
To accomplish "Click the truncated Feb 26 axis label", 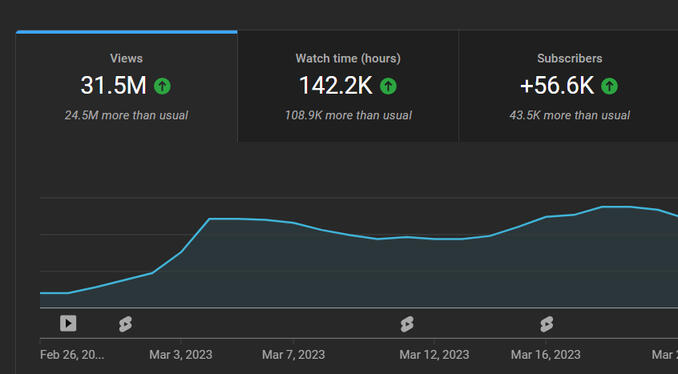I will (72, 355).
